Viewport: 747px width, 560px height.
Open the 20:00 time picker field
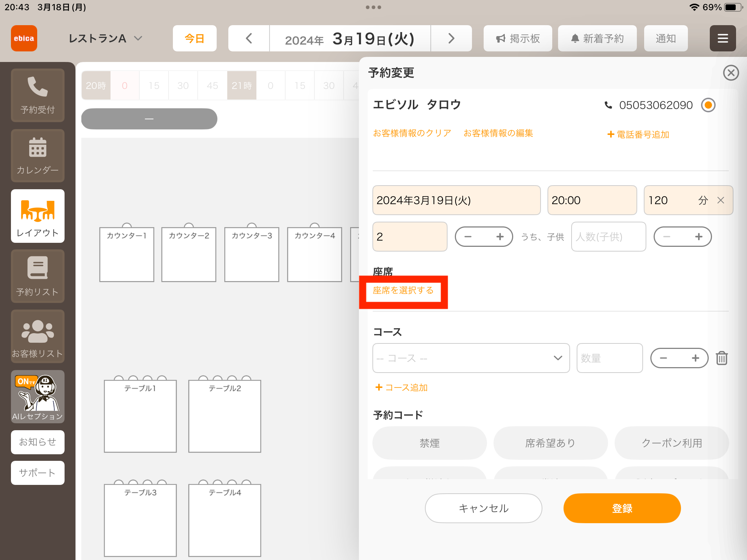pos(592,200)
